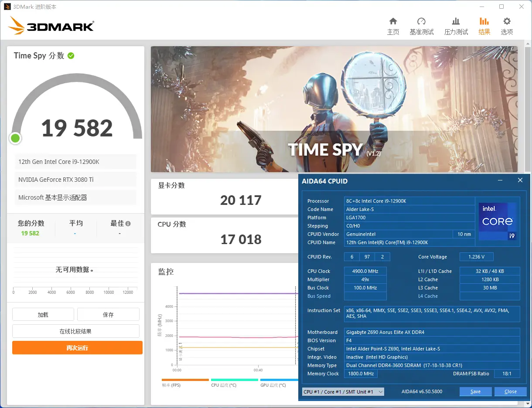The image size is (532, 408).
Task: Click the DRAM:FSB Ratio value 18:1
Action: pyautogui.click(x=507, y=374)
